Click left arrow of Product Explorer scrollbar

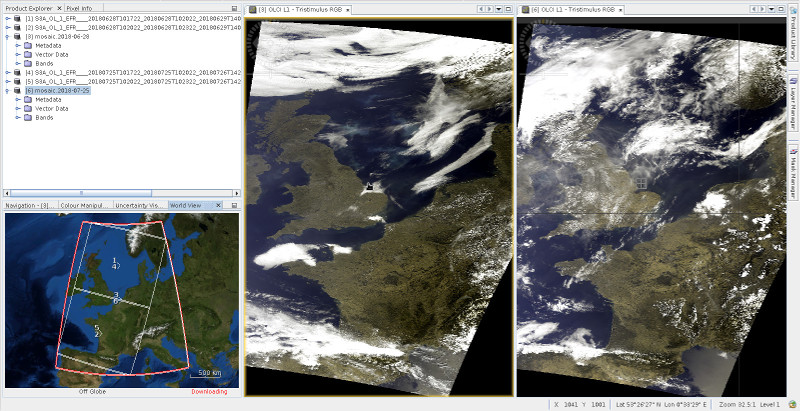7,193
